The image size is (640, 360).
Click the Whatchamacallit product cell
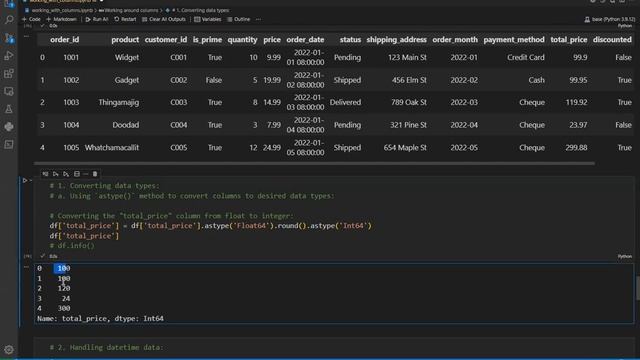112,148
